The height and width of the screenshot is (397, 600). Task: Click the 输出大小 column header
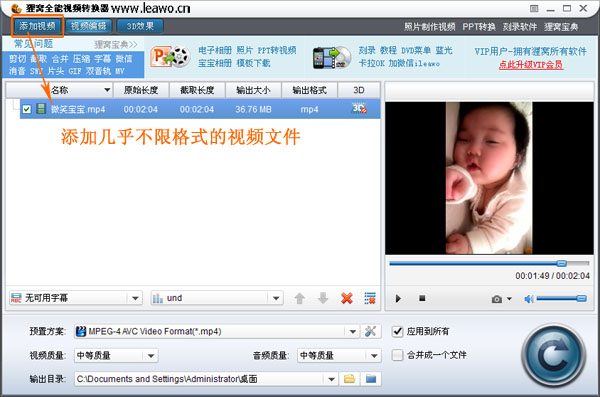click(x=253, y=90)
